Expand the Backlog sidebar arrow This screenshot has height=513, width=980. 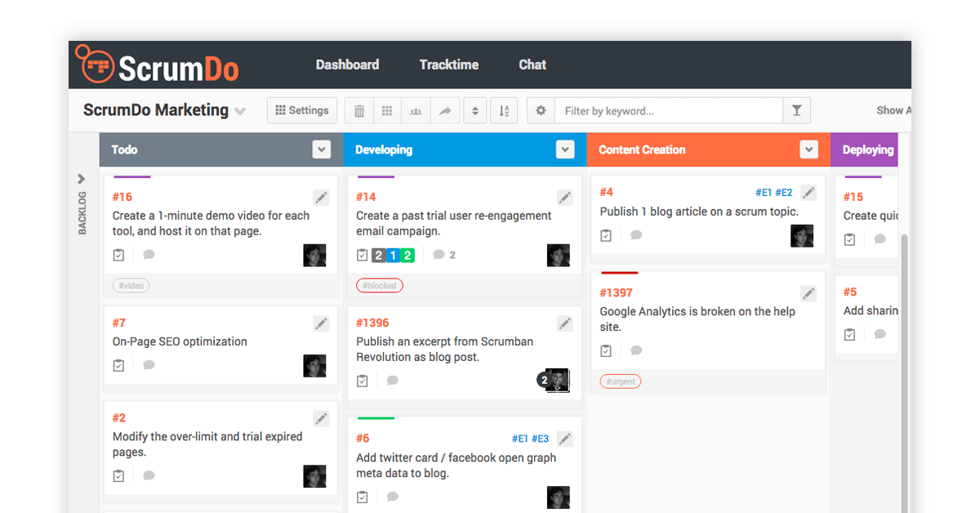[82, 179]
